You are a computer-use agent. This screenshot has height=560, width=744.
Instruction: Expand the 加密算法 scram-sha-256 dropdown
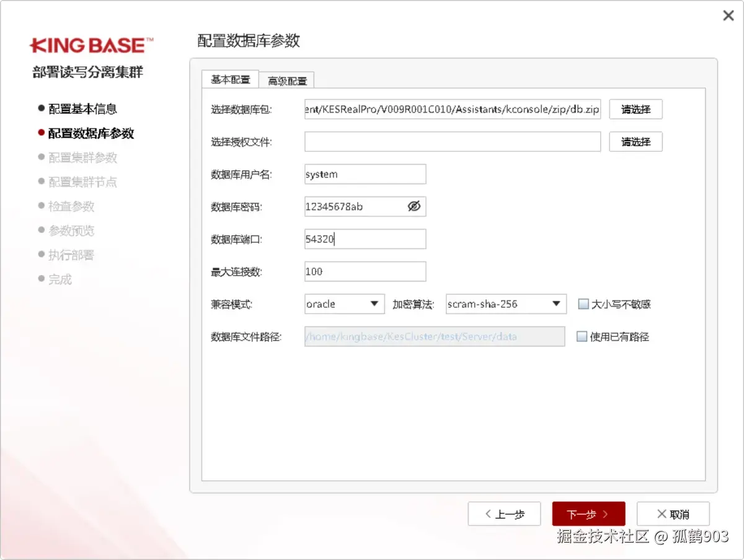point(506,304)
